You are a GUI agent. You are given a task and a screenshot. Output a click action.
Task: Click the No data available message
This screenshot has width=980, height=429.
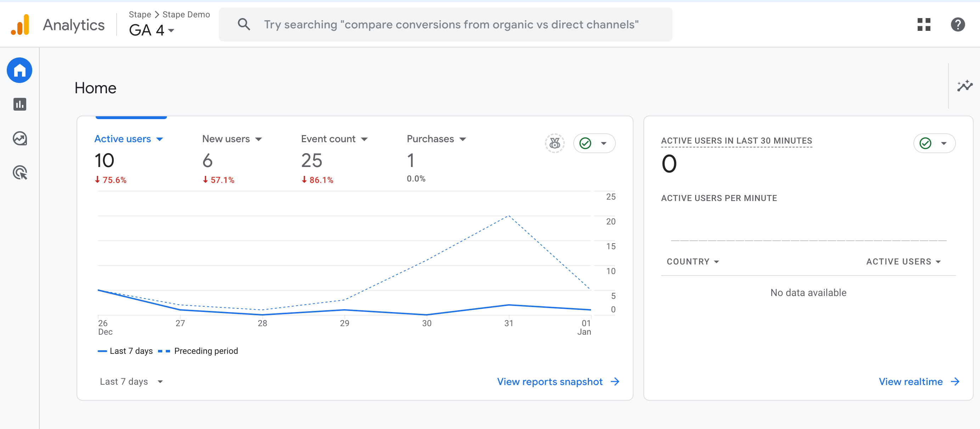point(808,292)
